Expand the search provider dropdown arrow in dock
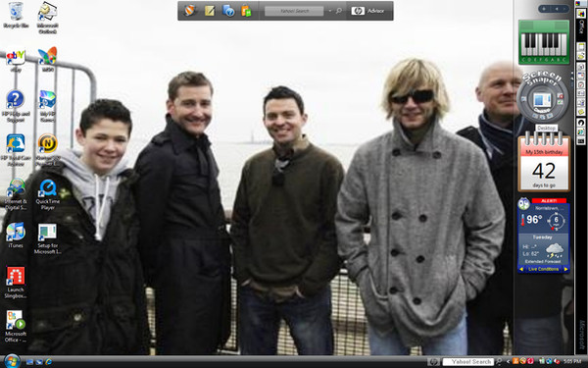Image resolution: width=588 pixels, height=368 pixels. [x=330, y=11]
